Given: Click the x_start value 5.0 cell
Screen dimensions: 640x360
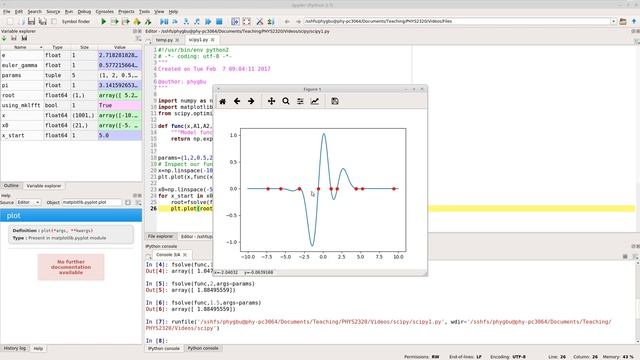Looking at the screenshot, I should tap(120, 135).
